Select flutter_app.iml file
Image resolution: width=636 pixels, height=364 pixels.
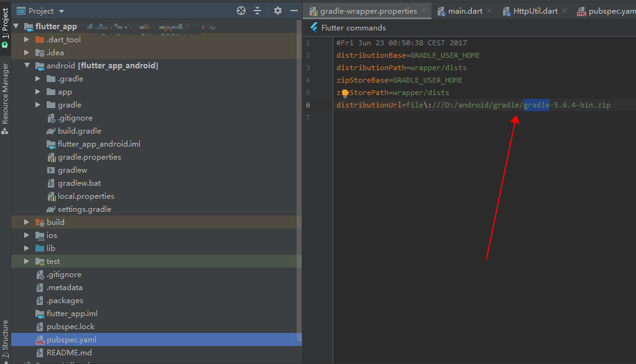coord(71,313)
